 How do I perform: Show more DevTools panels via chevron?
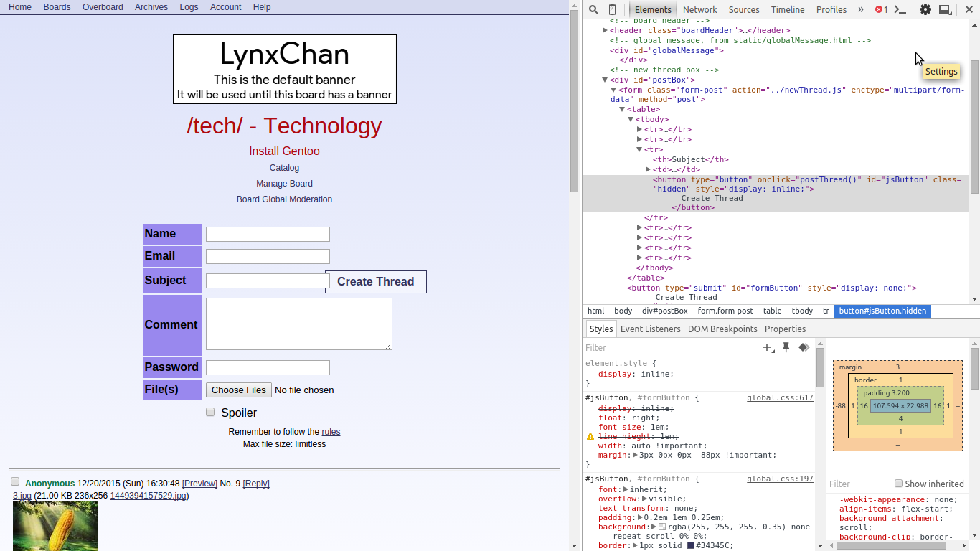pos(861,9)
